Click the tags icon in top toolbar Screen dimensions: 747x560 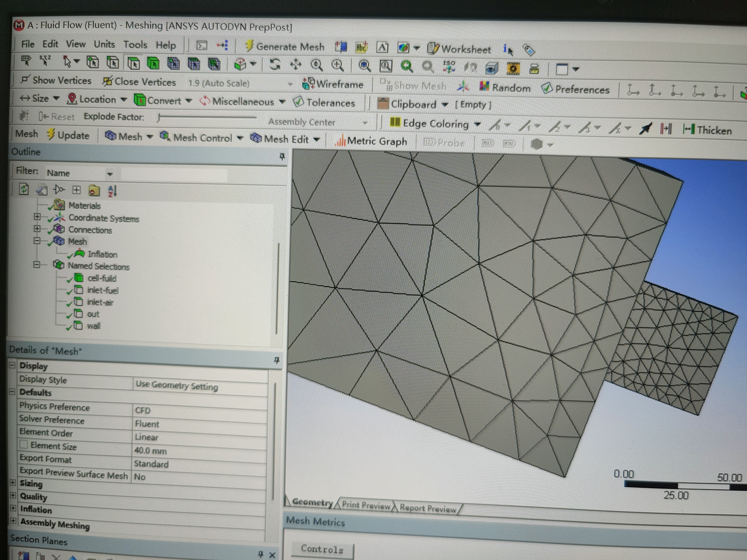[529, 50]
